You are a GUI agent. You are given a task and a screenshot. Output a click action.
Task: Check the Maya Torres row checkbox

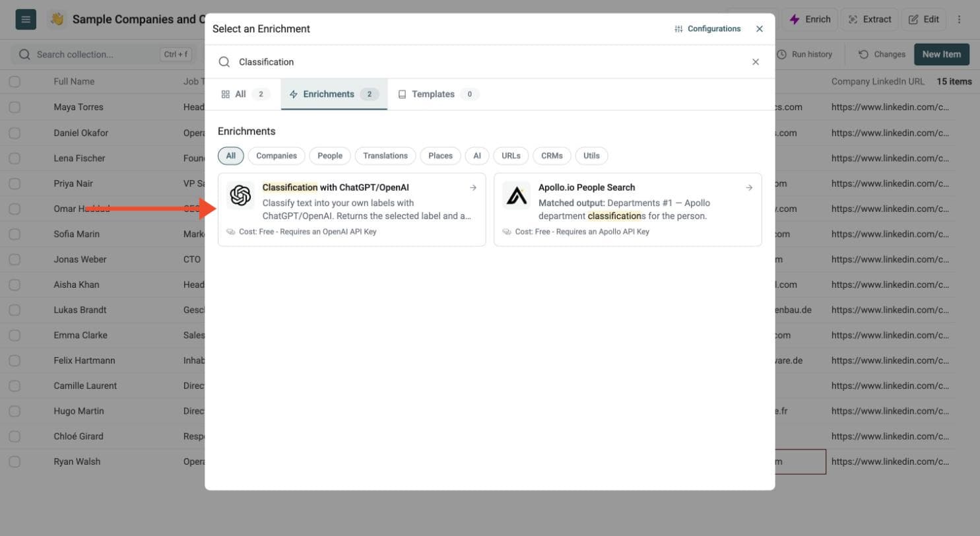click(15, 107)
